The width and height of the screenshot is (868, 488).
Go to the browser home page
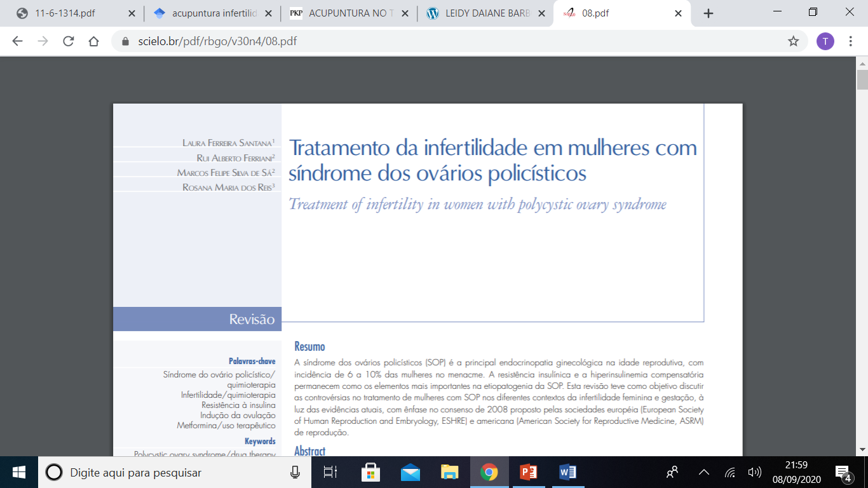pyautogui.click(x=93, y=41)
